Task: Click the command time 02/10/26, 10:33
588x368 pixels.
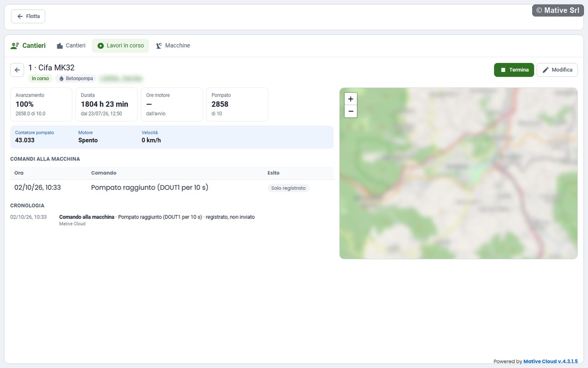Action: [x=37, y=187]
